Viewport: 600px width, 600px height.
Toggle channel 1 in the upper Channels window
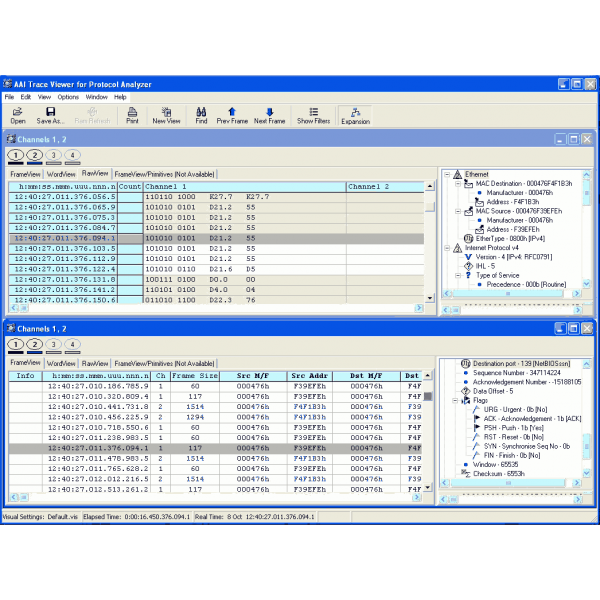point(16,155)
